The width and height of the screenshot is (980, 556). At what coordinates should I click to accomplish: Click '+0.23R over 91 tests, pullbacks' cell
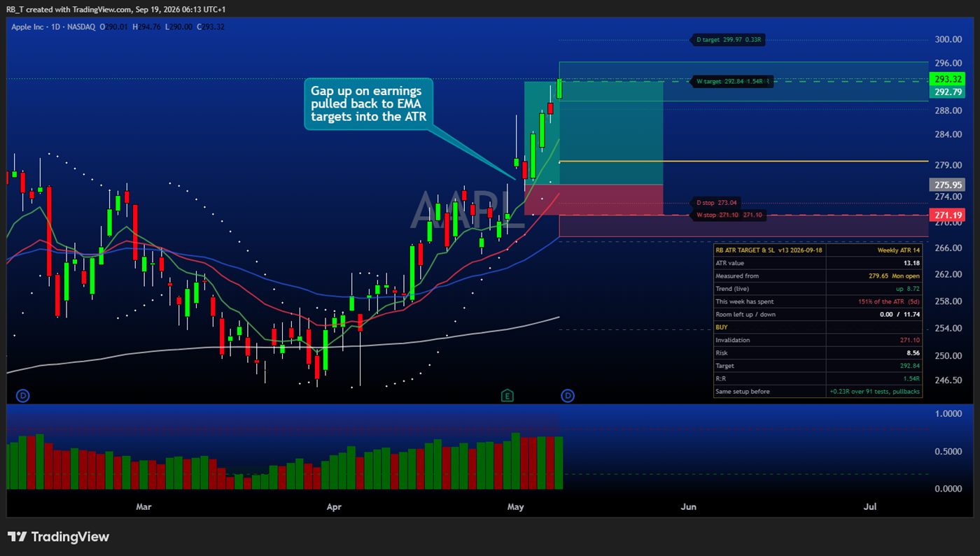(874, 392)
